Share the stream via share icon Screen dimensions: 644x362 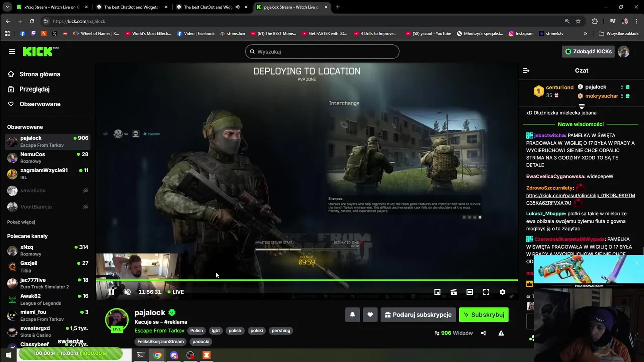pyautogui.click(x=484, y=333)
